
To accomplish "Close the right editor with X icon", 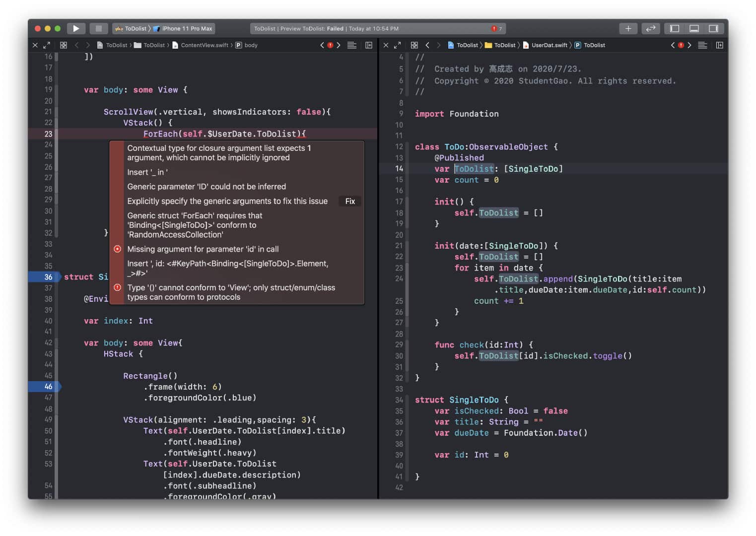I will [x=386, y=45].
